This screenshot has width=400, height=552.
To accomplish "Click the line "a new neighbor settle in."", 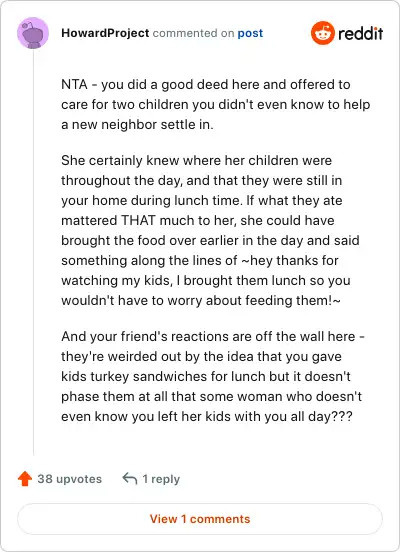I will (137, 125).
